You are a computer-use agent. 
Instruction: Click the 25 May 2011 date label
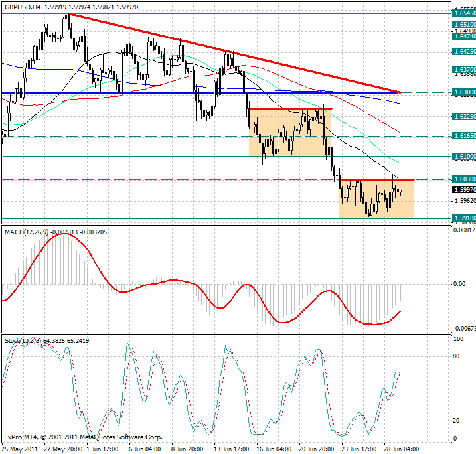(21, 449)
